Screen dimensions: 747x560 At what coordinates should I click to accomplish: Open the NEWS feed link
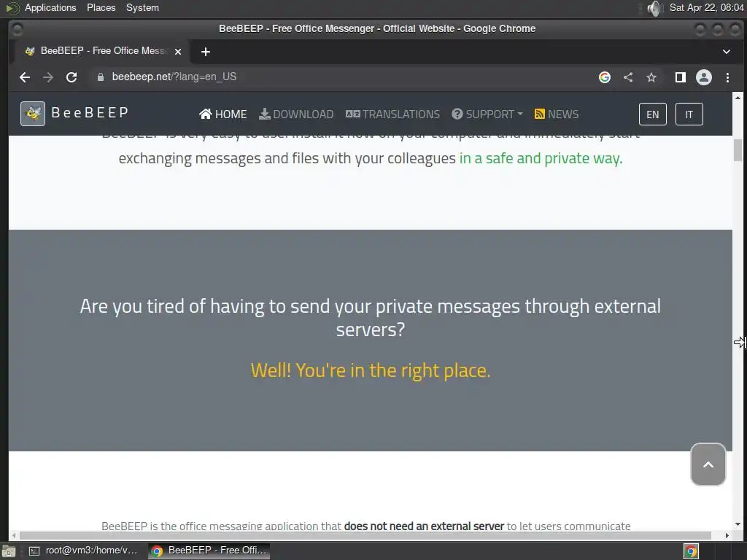point(557,114)
